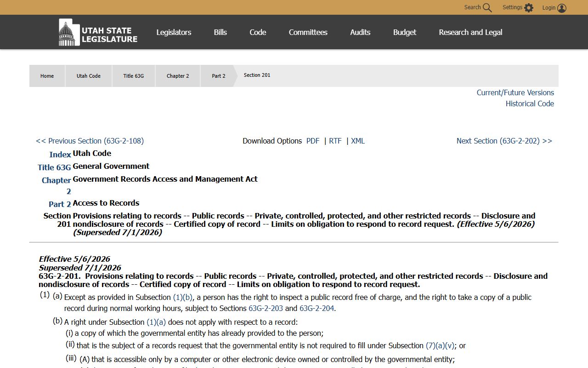The height and width of the screenshot is (368, 588).
Task: Go to Next Section (63G-2-202)
Action: (x=504, y=141)
